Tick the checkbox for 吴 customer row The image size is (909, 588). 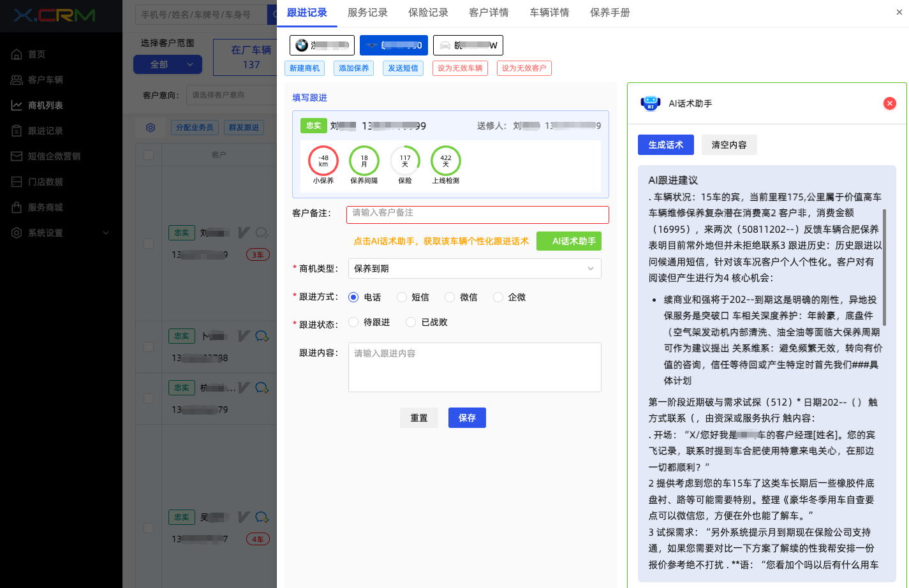tap(149, 528)
